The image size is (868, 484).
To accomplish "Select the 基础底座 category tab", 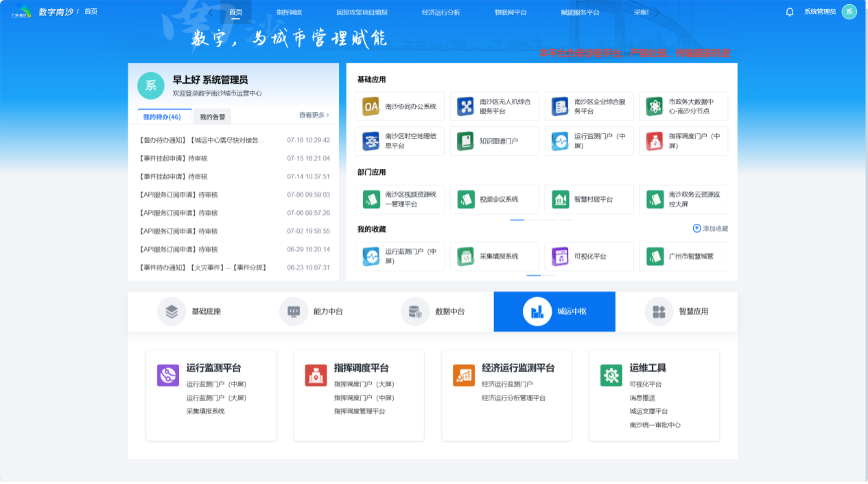I will [x=189, y=312].
